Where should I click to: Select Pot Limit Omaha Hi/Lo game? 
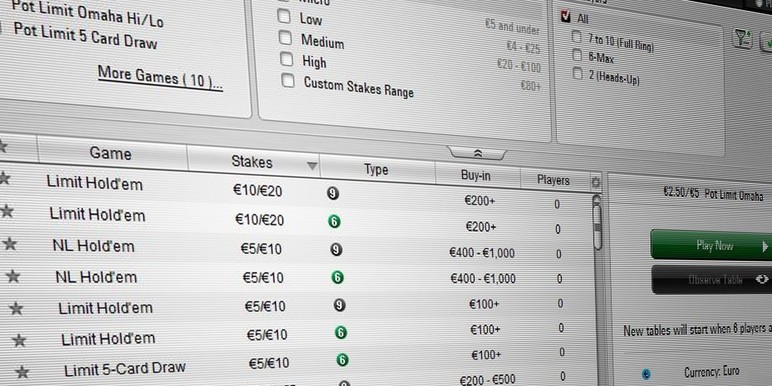click(x=88, y=13)
